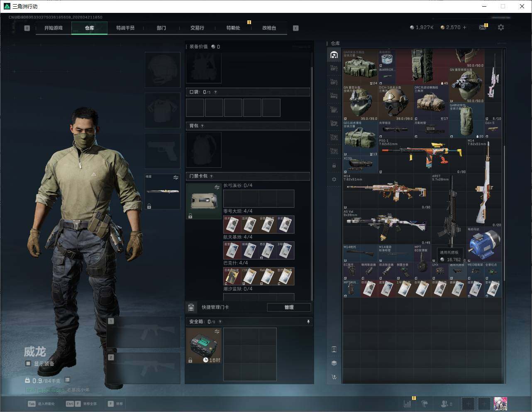Switch to the 开始游戏 tab
532x412 pixels.
pyautogui.click(x=53, y=28)
